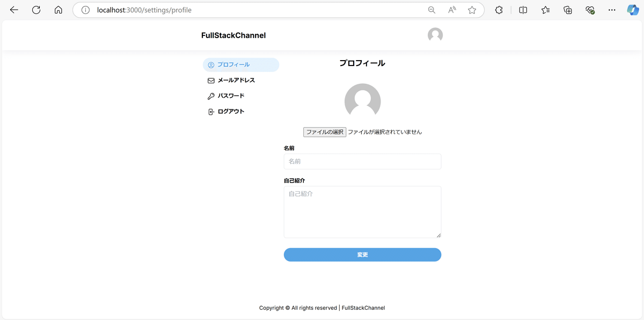Click the key icon beside パスワード

click(x=211, y=96)
